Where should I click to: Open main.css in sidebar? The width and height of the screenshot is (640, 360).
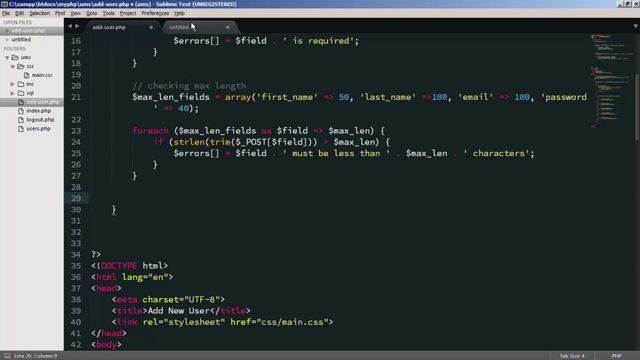pyautogui.click(x=42, y=75)
